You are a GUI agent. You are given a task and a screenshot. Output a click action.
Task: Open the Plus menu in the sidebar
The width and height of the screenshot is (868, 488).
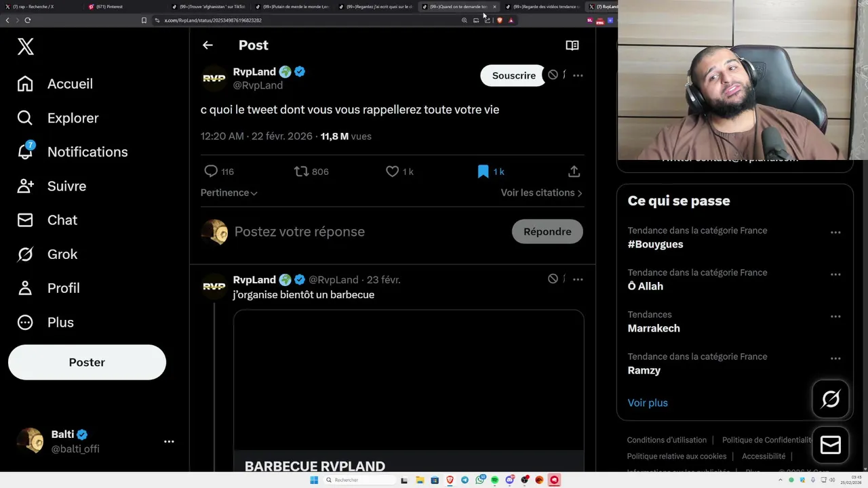(x=45, y=322)
